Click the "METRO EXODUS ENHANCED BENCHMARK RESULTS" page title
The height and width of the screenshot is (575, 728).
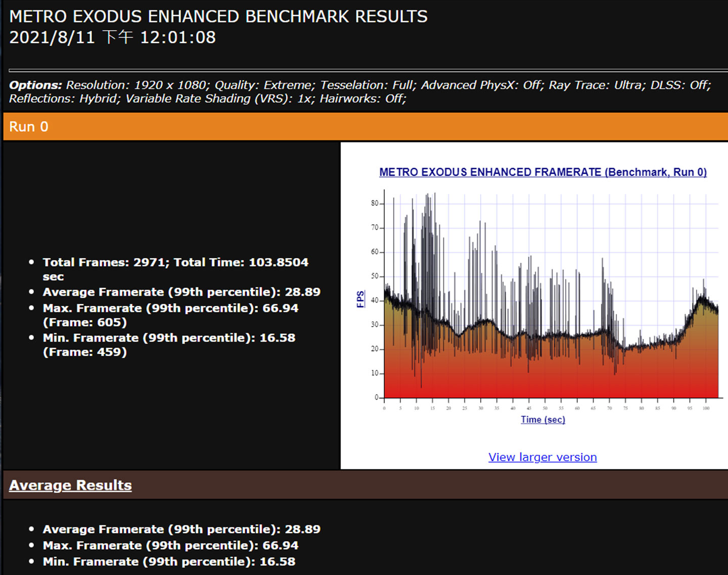(218, 17)
